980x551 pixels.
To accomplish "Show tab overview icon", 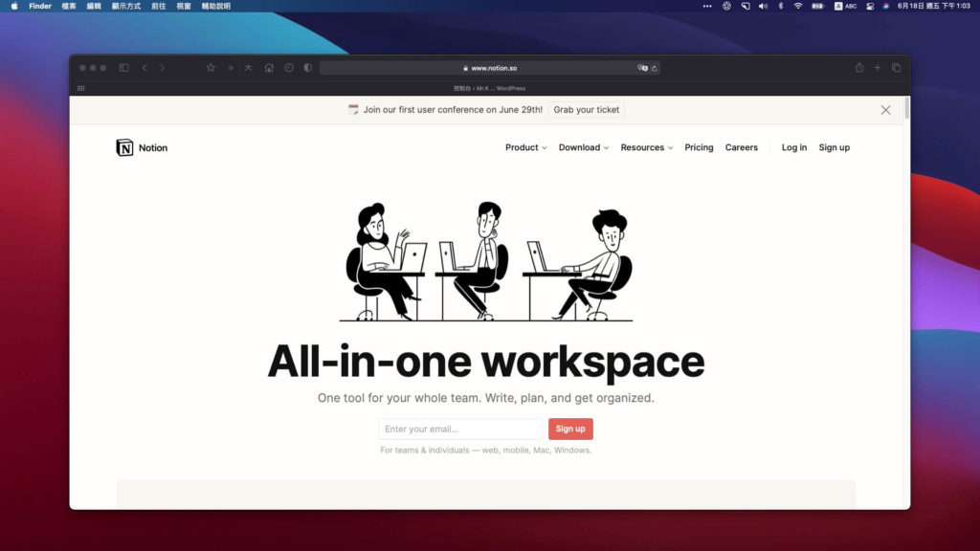I will coord(896,68).
